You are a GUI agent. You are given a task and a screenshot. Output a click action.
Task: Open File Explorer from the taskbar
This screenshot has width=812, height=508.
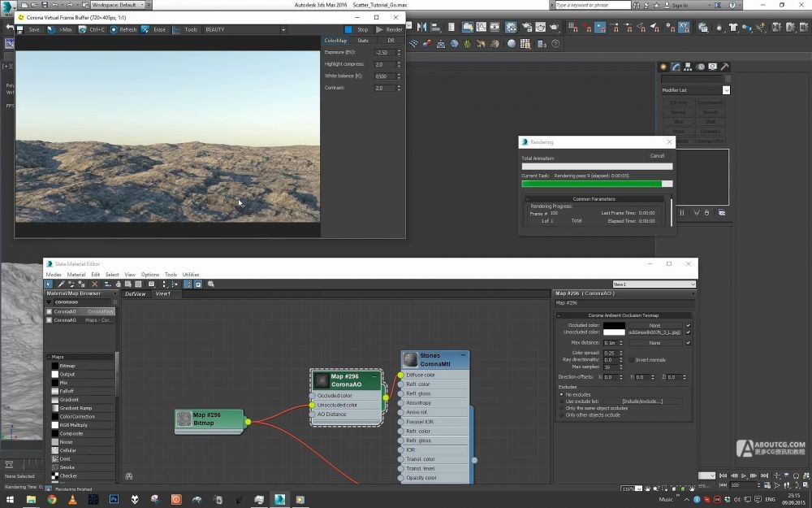[31, 500]
